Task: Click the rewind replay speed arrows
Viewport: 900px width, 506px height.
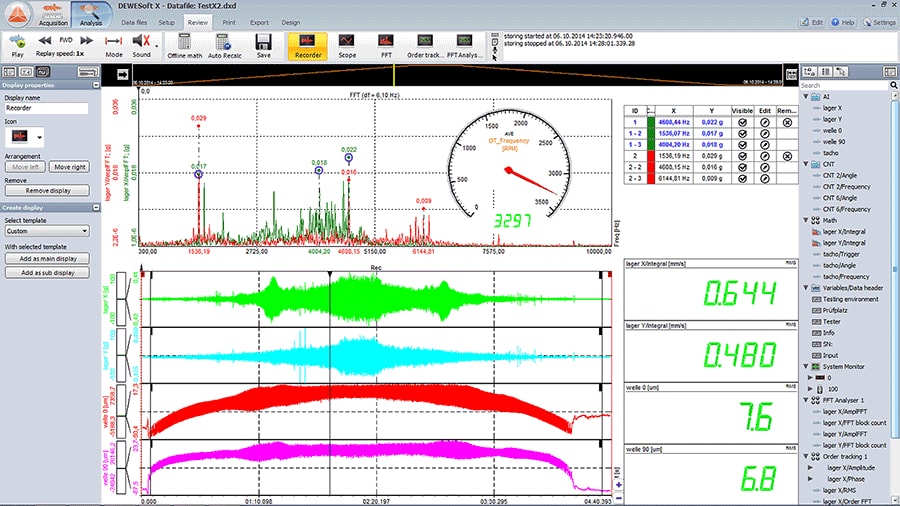Action: coord(44,40)
